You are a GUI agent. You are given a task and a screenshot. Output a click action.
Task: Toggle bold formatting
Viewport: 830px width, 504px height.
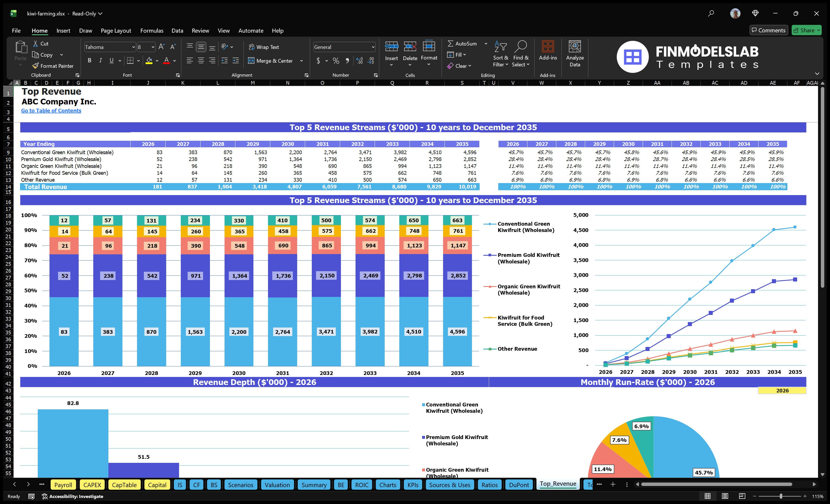click(x=89, y=61)
